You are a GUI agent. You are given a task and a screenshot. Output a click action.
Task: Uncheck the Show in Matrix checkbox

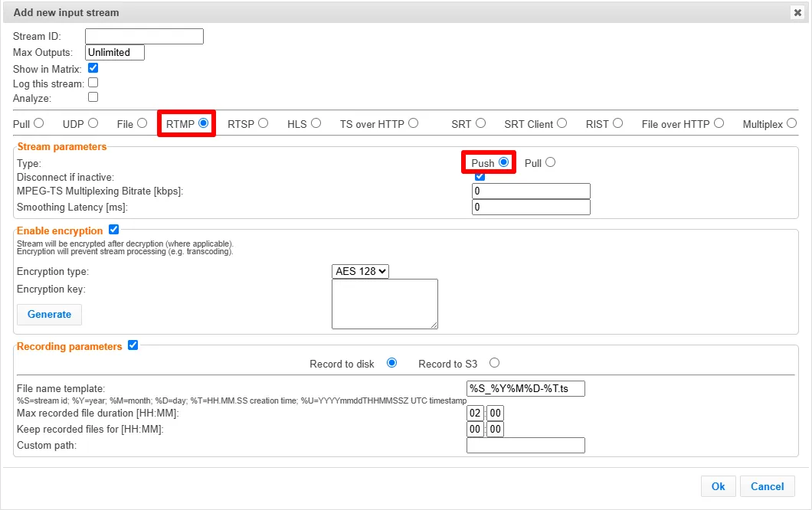93,68
